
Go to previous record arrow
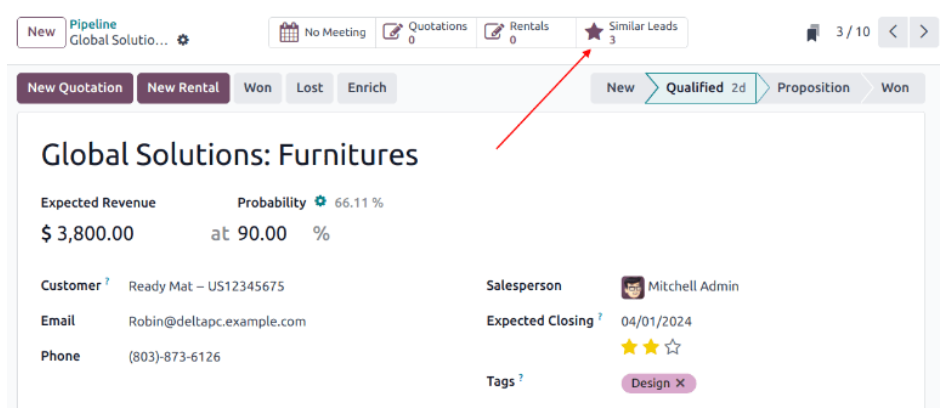[x=894, y=32]
